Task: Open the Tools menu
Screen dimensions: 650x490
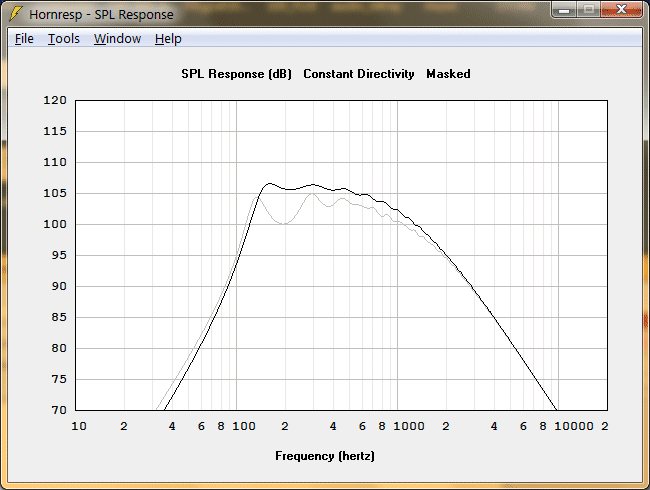Action: 63,39
